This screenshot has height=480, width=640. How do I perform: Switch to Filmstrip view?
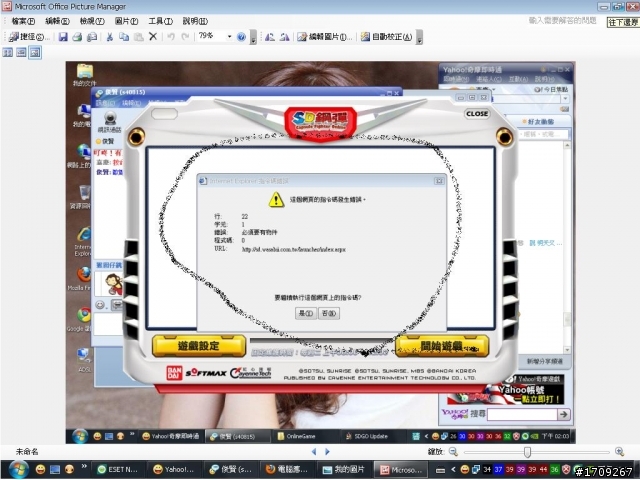click(x=21, y=52)
